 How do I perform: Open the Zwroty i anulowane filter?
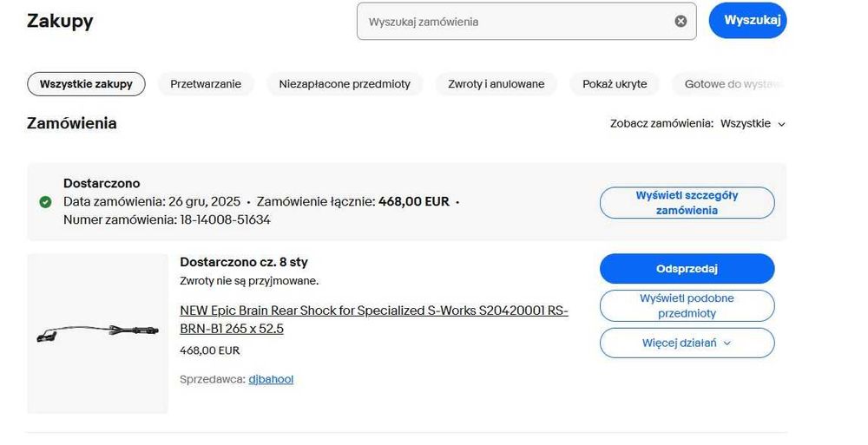496,84
